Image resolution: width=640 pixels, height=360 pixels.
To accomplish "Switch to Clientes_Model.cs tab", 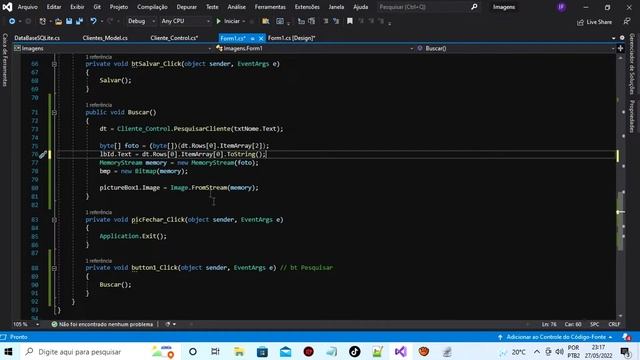I will coord(105,38).
